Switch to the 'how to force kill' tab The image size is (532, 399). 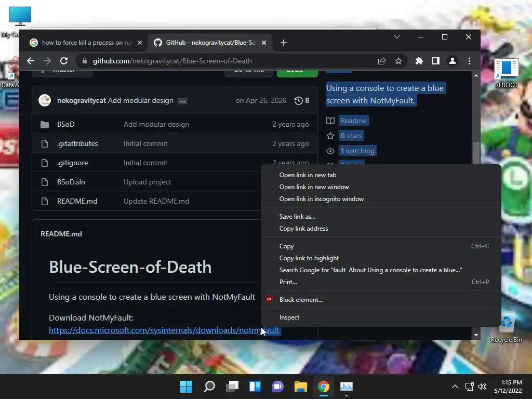[x=84, y=43]
